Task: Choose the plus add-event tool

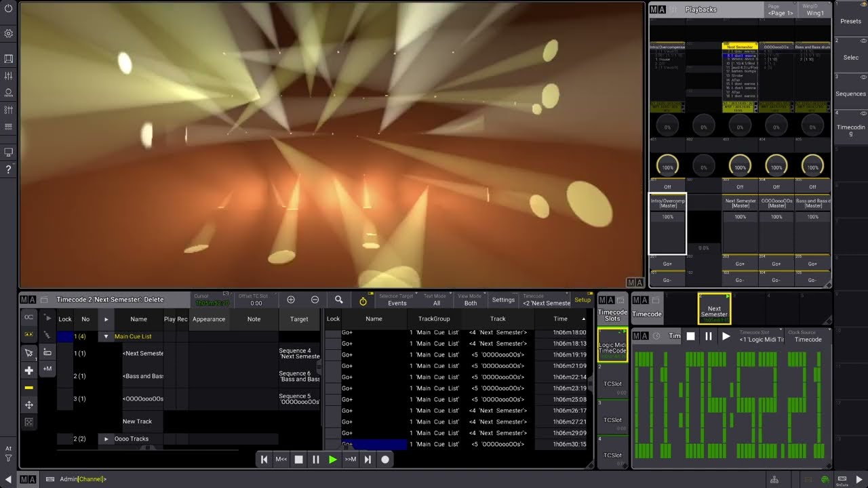Action: (x=28, y=371)
